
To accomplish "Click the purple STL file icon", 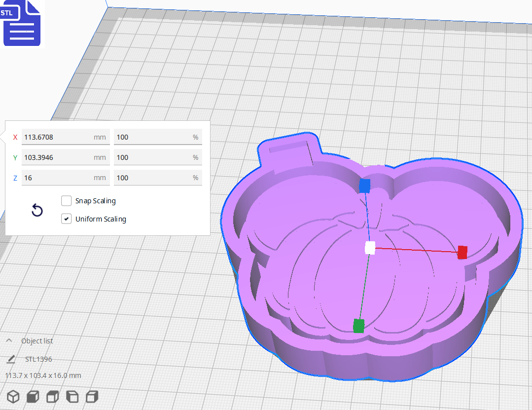I will pyautogui.click(x=22, y=23).
